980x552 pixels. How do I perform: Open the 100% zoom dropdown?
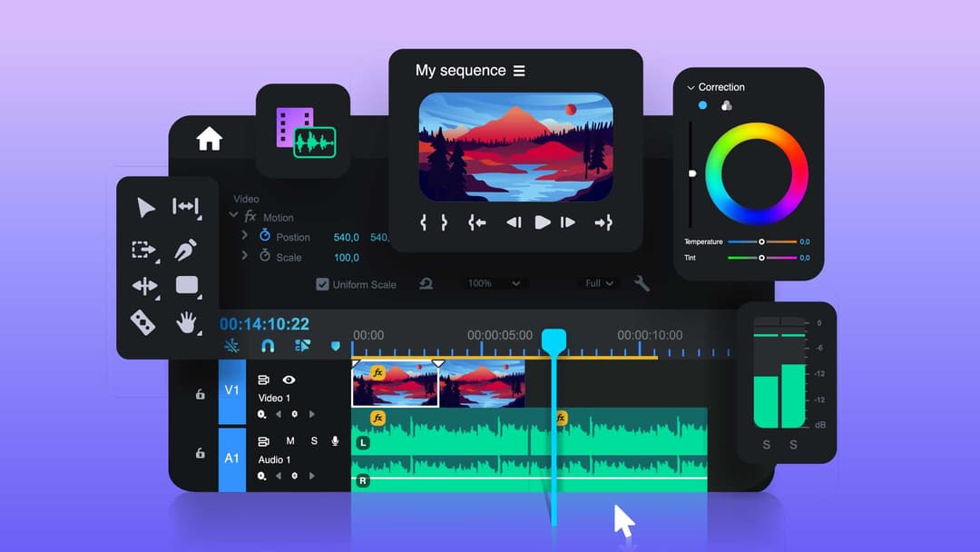(x=494, y=283)
